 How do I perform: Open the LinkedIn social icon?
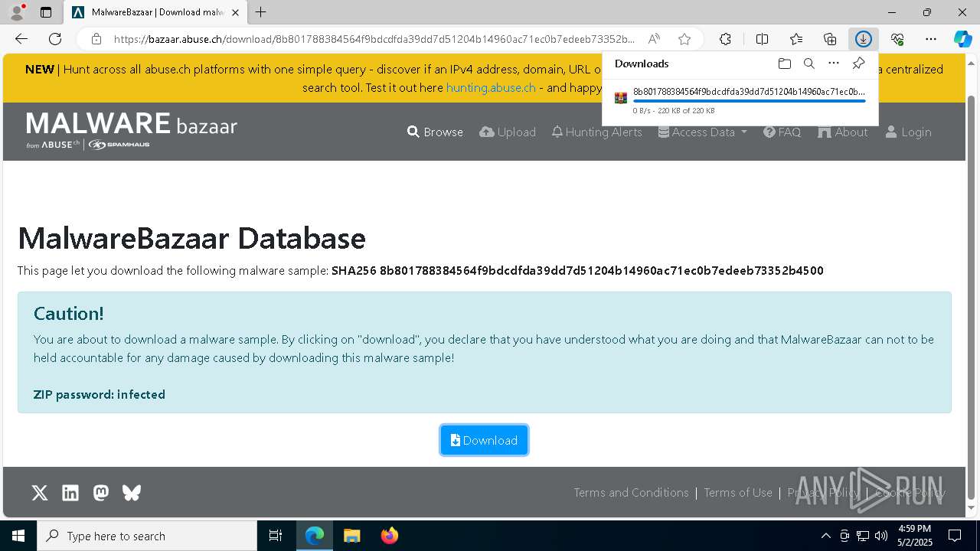point(70,493)
